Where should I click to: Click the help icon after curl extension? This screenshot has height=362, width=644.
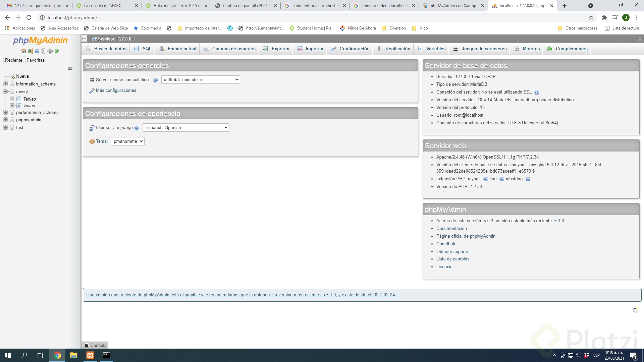point(502,179)
